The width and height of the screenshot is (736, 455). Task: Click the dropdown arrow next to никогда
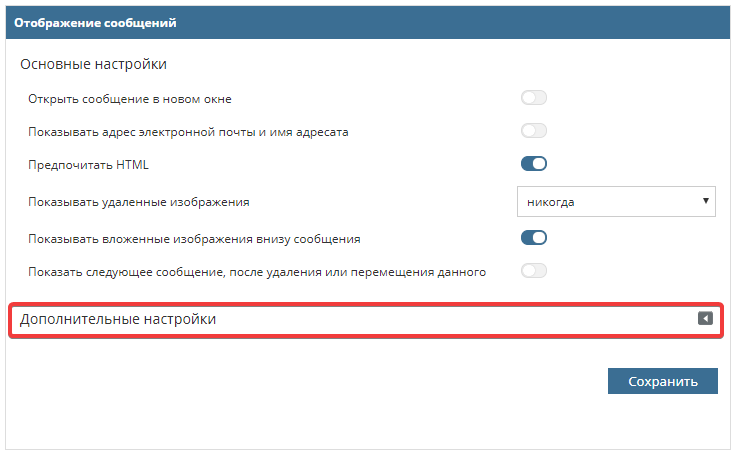(x=706, y=201)
